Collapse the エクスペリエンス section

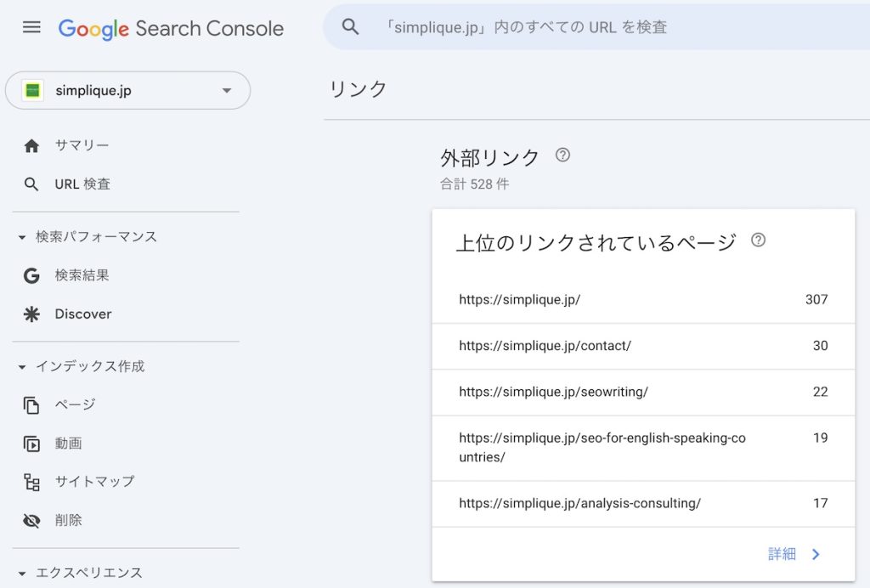pos(22,574)
